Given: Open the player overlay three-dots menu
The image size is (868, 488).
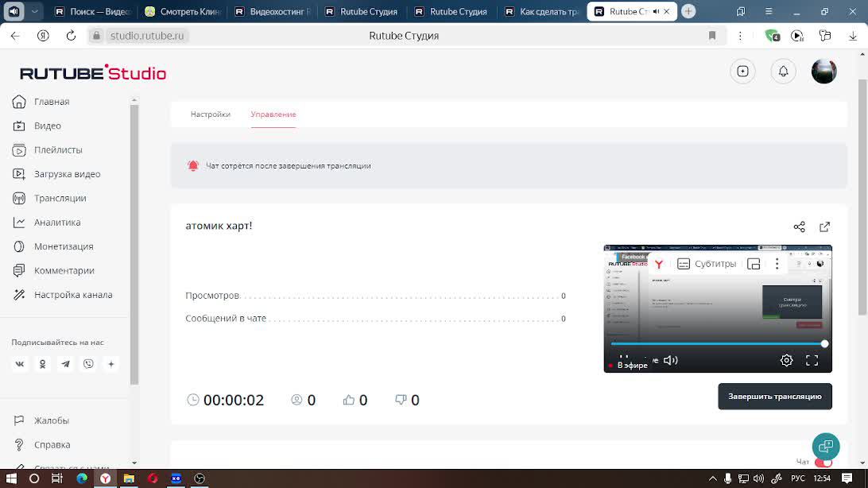Looking at the screenshot, I should coord(777,264).
